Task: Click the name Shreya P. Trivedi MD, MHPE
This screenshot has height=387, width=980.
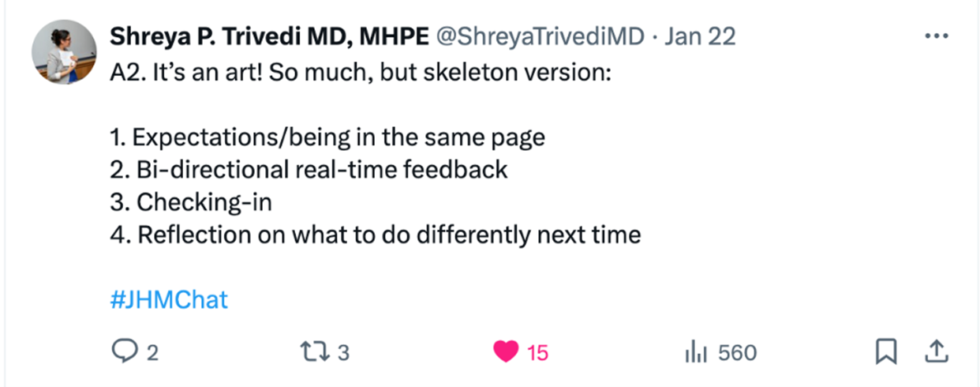Action: click(269, 37)
